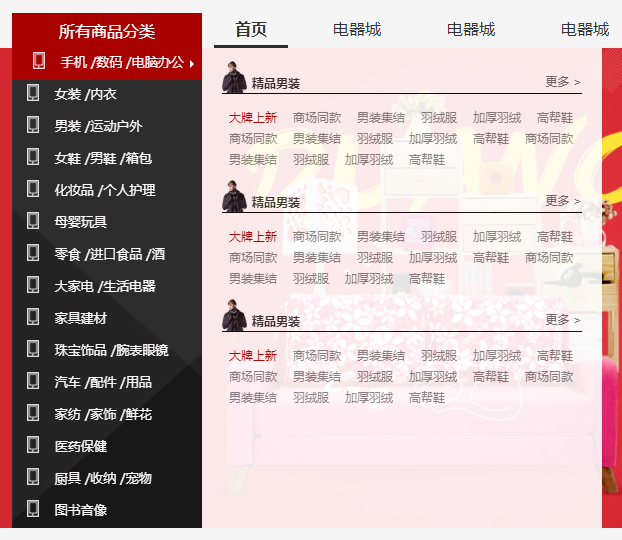Click the icon beside 医药保健 category

tap(33, 446)
